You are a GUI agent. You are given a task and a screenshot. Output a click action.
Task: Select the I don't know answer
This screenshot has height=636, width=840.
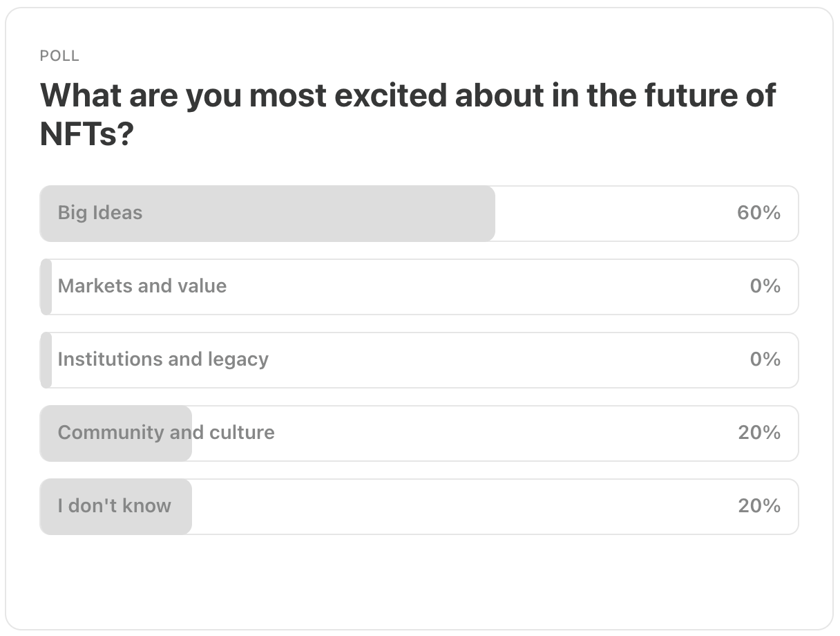[x=115, y=506]
